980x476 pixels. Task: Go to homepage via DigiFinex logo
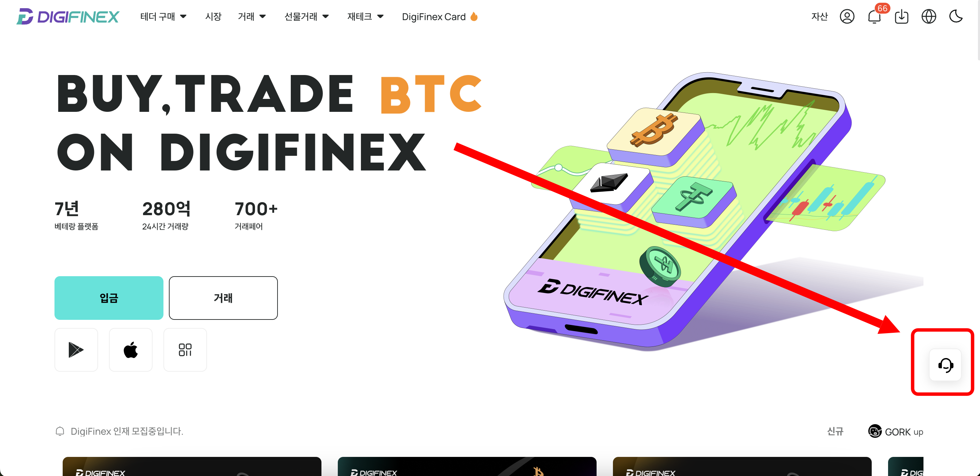click(68, 17)
